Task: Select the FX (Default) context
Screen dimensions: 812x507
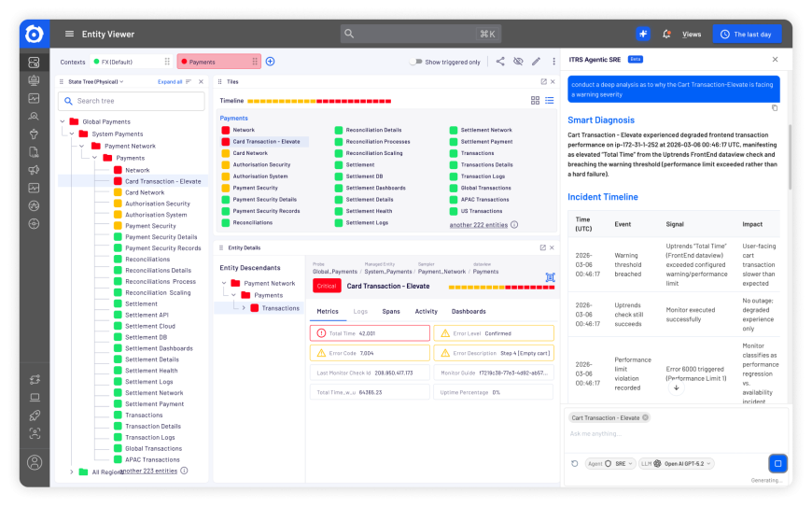Action: [x=132, y=62]
